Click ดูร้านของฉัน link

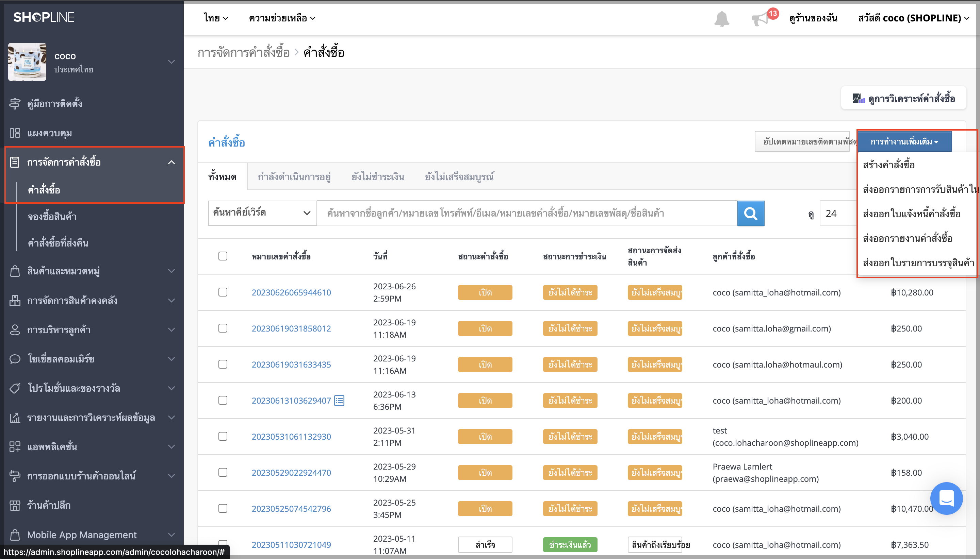point(813,18)
